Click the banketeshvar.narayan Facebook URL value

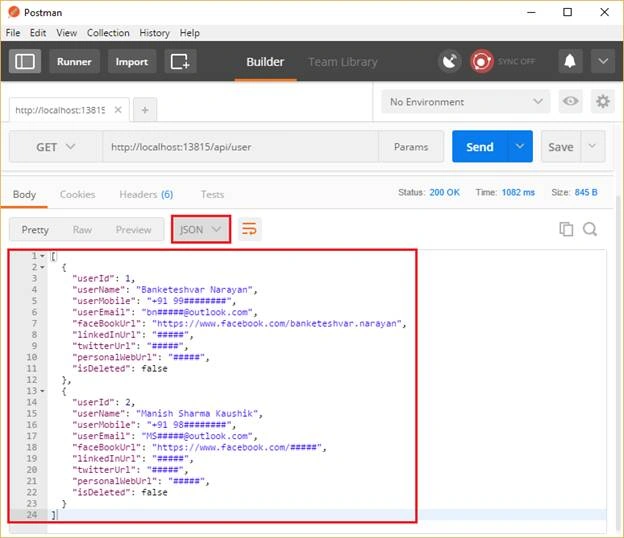(277, 324)
